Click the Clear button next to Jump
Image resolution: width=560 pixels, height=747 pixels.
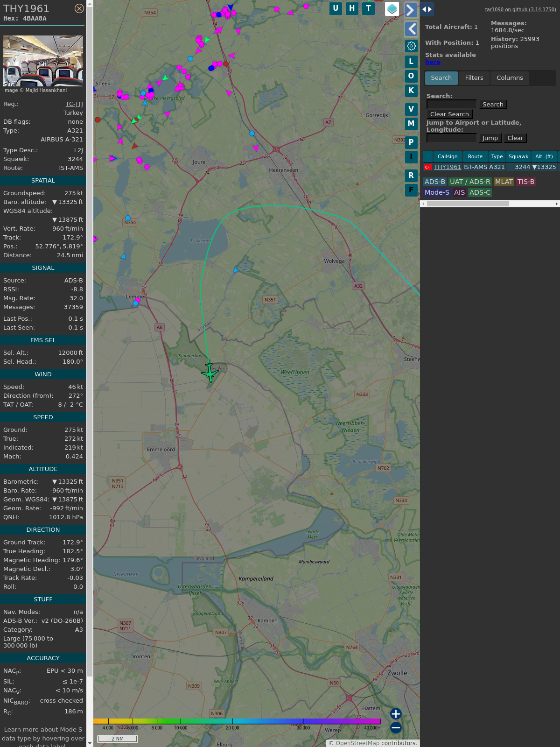pyautogui.click(x=515, y=138)
